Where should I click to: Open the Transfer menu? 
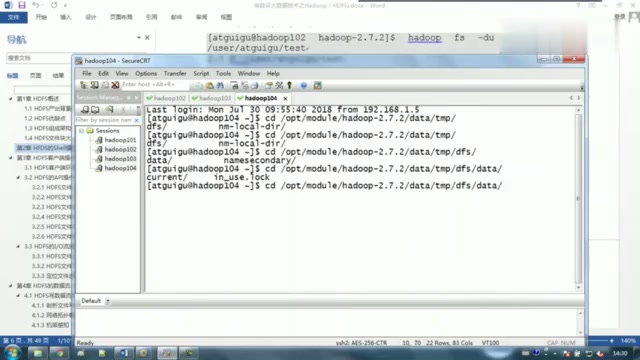click(175, 73)
